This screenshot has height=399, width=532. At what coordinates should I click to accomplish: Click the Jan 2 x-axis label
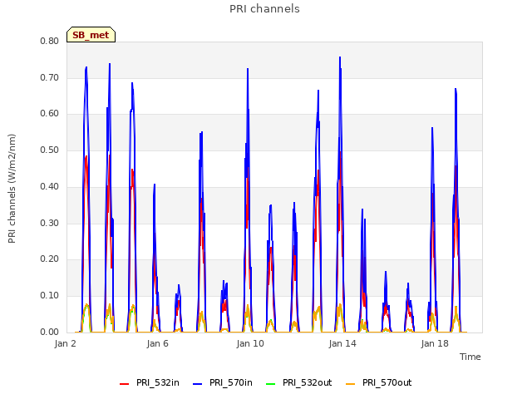(65, 343)
